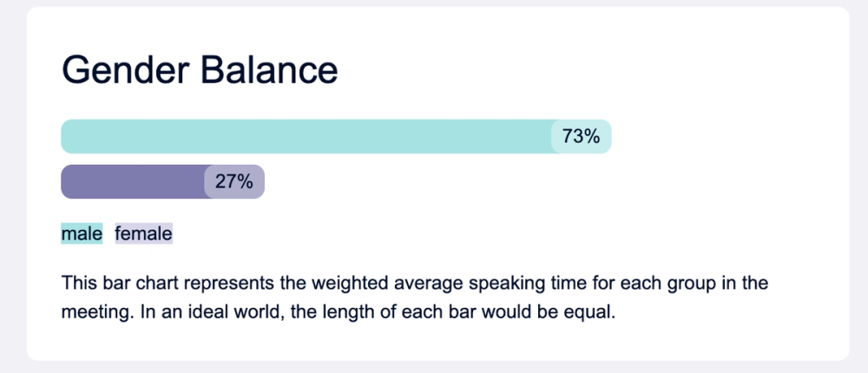This screenshot has height=373, width=868.
Task: Click the word "Gender" in the title
Action: click(x=126, y=70)
